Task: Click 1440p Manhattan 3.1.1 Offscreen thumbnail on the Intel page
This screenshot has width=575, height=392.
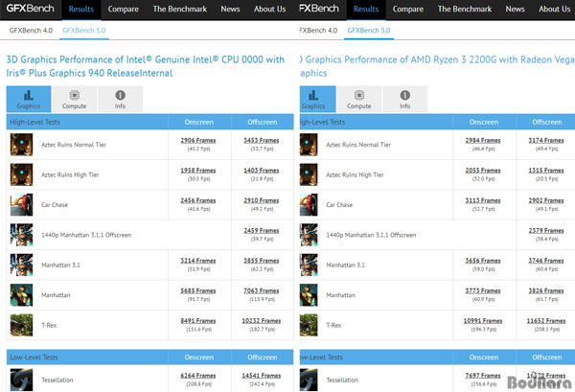Action: click(21, 235)
